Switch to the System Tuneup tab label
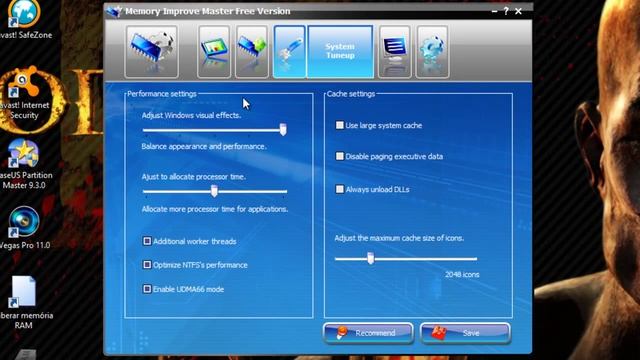Screen dimensions: 640x360 [340, 51]
